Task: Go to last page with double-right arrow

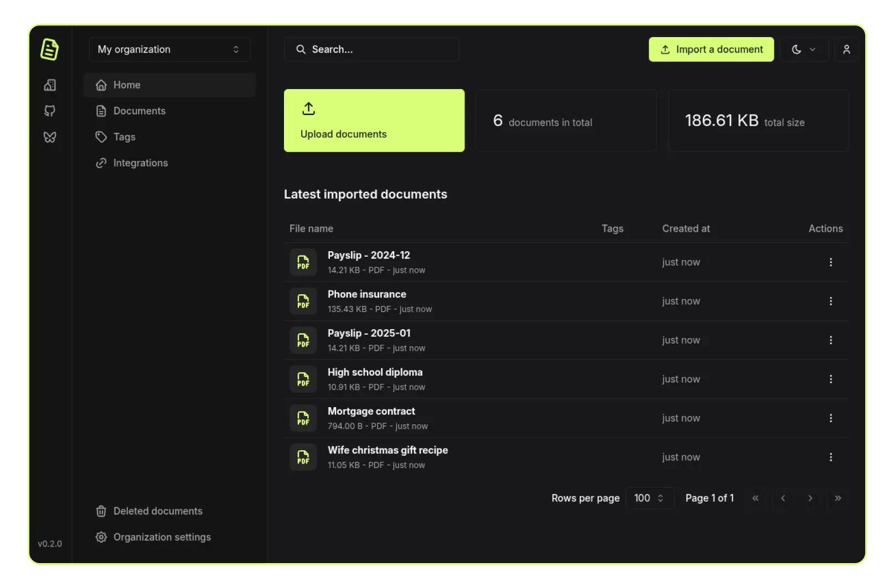Action: point(838,498)
